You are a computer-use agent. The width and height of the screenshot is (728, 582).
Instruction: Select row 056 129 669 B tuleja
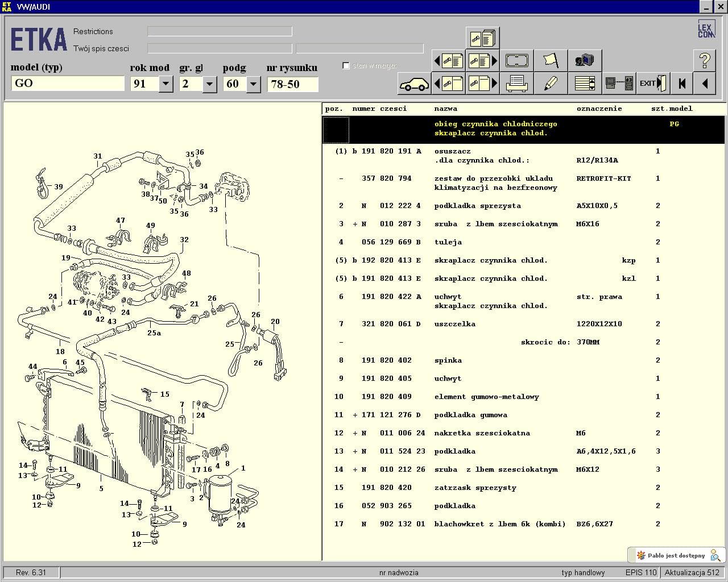click(x=523, y=242)
